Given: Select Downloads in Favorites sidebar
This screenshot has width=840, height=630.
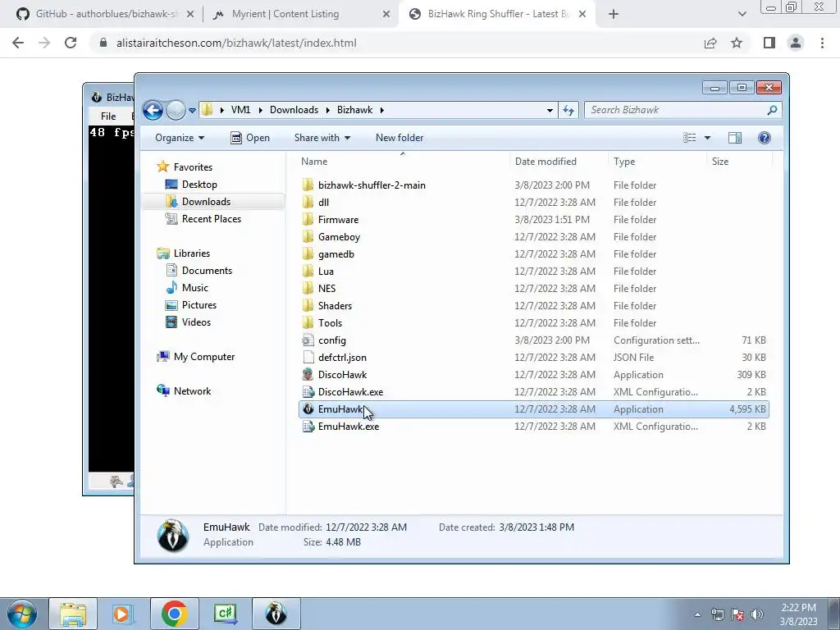Looking at the screenshot, I should 206,202.
